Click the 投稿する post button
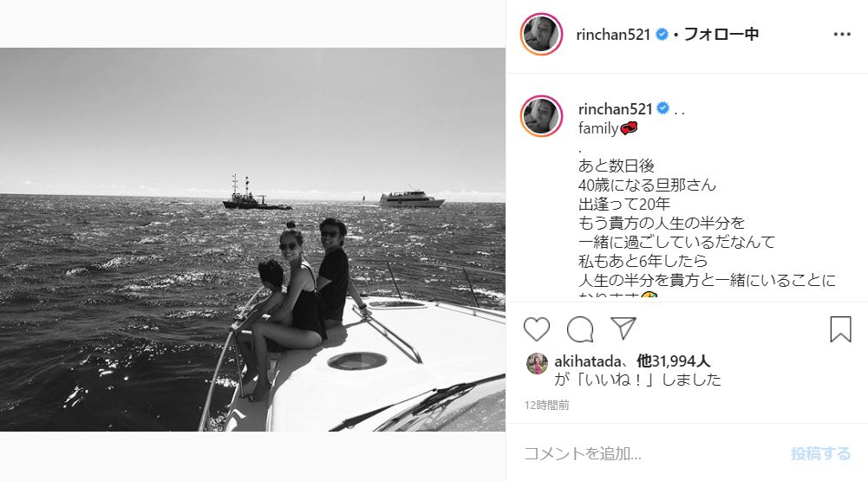This screenshot has height=481, width=868. 820,454
